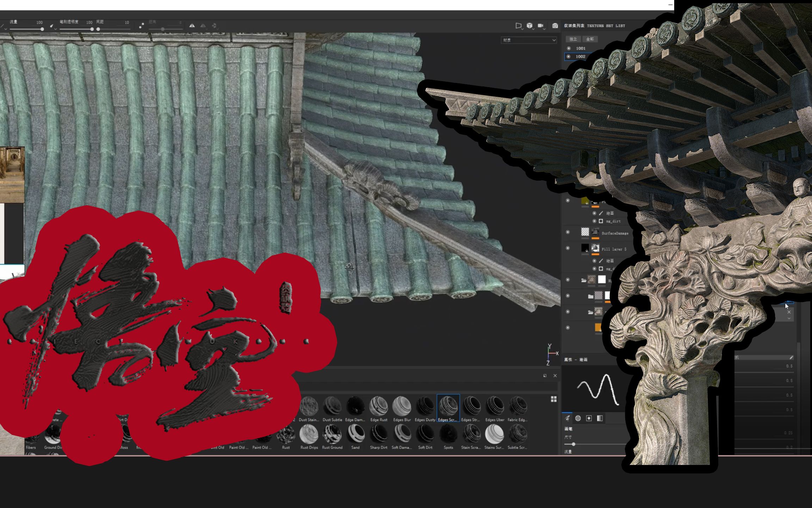Screen dimensions: 812x508
Task: Open the 材质 channel display dropdown
Action: [x=529, y=40]
